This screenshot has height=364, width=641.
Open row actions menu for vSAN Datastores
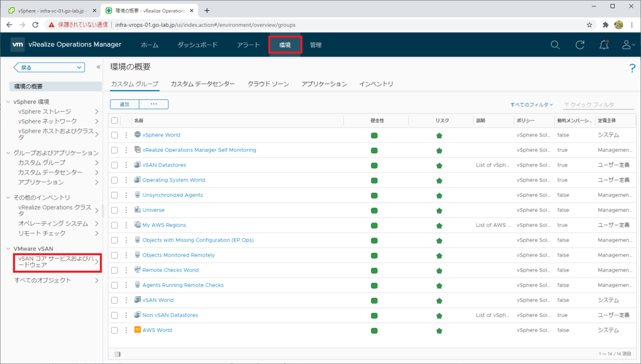[127, 165]
